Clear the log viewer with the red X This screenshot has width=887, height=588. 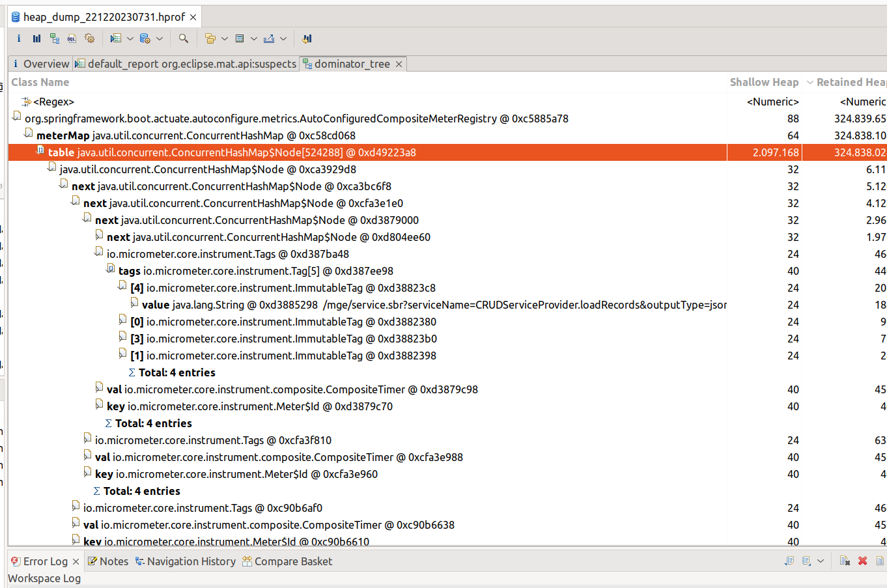pyautogui.click(x=844, y=560)
